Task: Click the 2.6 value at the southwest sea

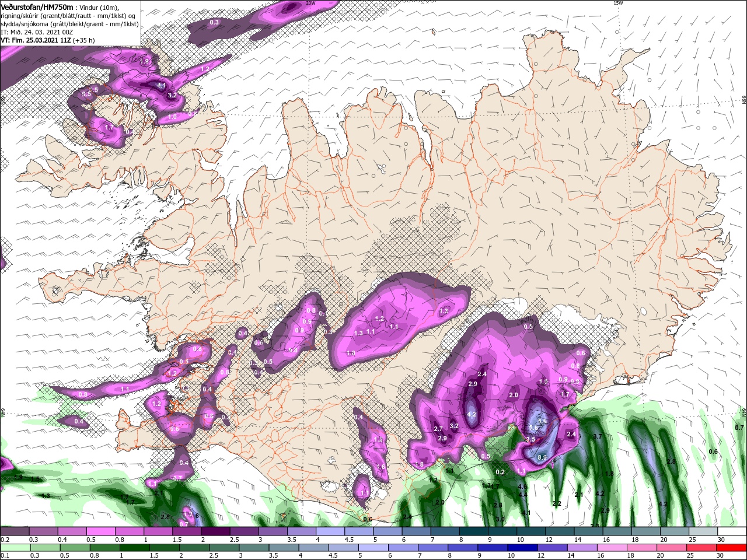Action: (x=165, y=517)
